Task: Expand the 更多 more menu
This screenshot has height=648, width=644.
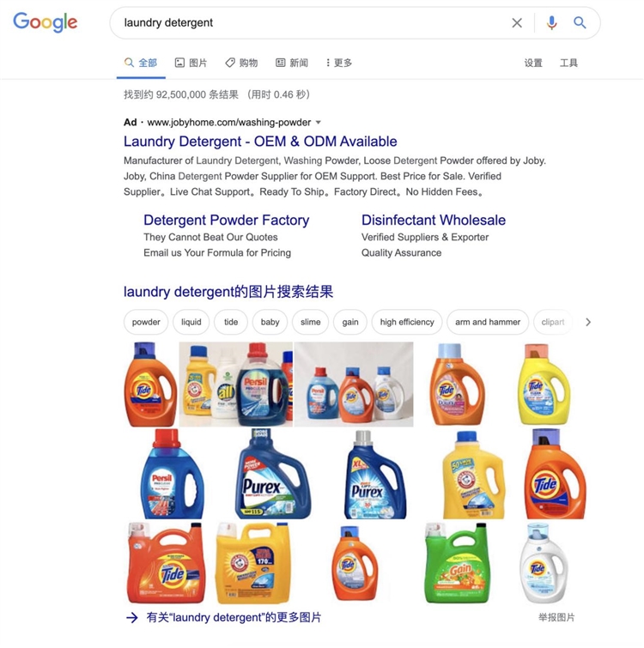Action: 339,63
